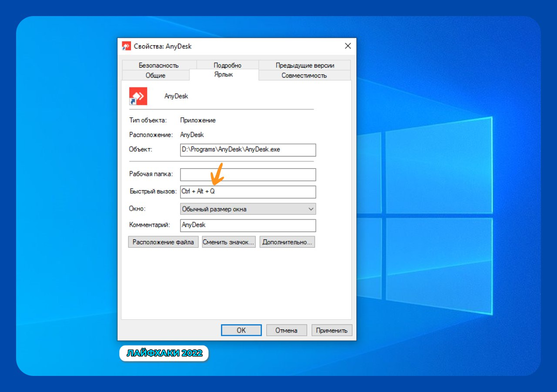Screen dimensions: 557x392
Task: Click the Отмена button
Action: click(286, 330)
